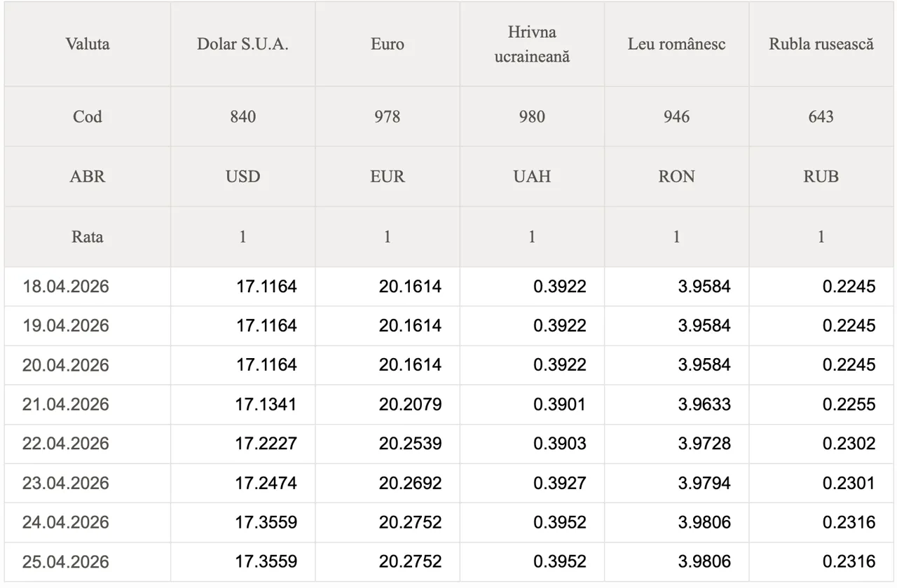
Task: Click the code 643 cell
Action: tap(821, 116)
